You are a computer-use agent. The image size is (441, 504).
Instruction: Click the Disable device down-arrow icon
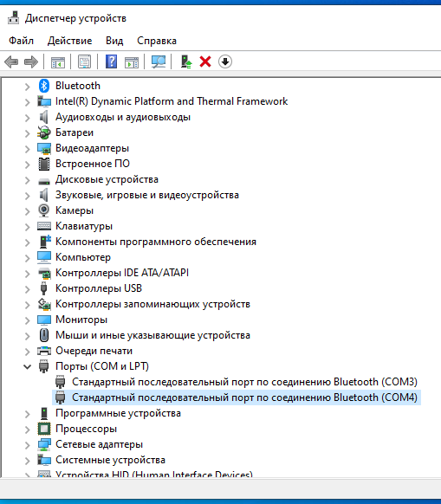point(225,61)
